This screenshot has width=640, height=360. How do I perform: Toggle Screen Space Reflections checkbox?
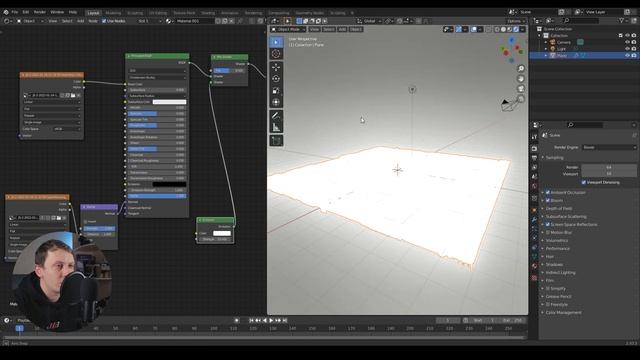pos(548,224)
